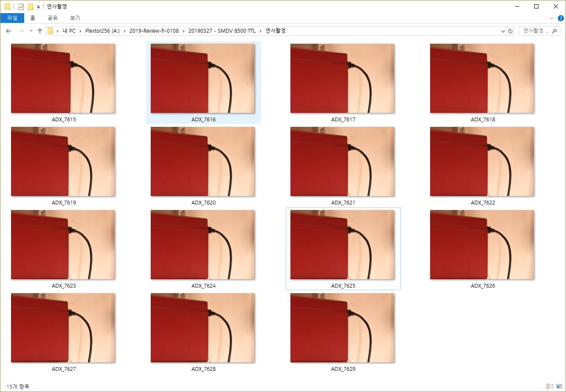Expand chevron after 2019-Review-fr-0108 breadcrumb
The image size is (566, 392).
tap(184, 31)
